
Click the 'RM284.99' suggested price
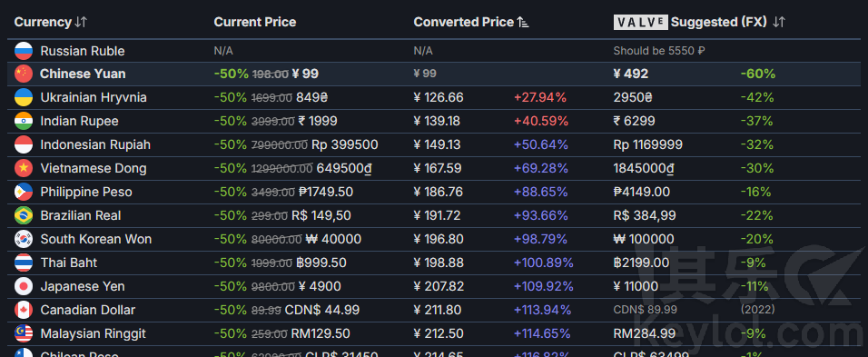pyautogui.click(x=645, y=333)
